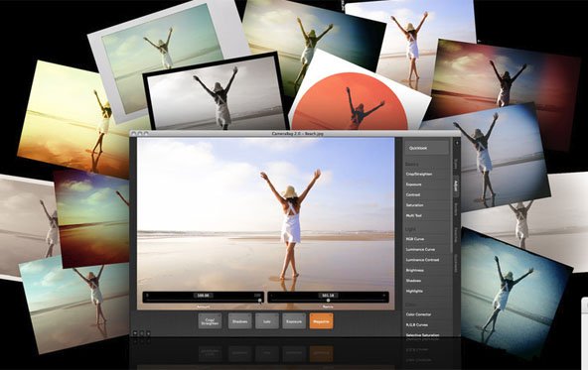Click the third small icon in bottom-left trio

148,333
